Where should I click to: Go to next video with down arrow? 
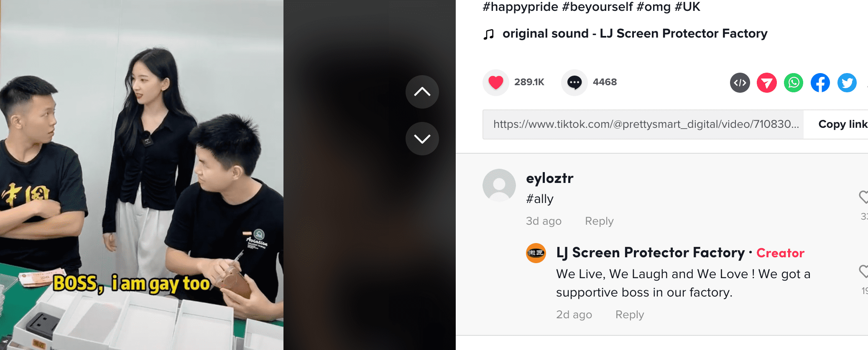tap(422, 139)
